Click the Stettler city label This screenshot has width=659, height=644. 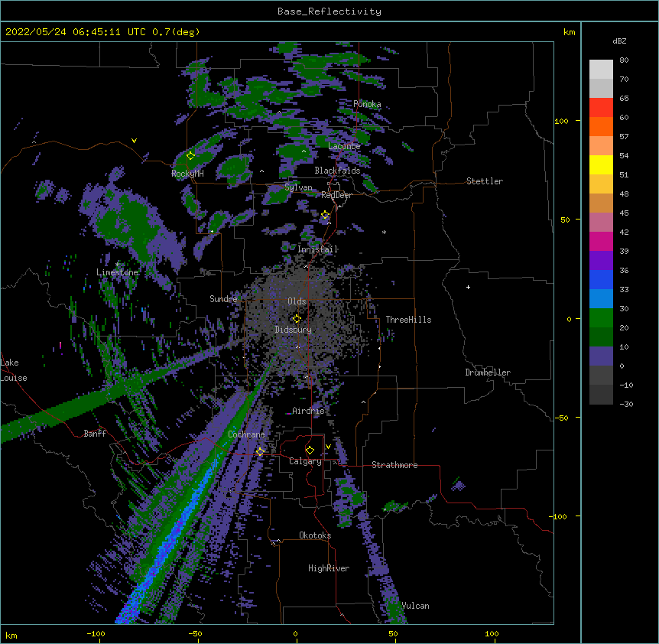pyautogui.click(x=485, y=181)
